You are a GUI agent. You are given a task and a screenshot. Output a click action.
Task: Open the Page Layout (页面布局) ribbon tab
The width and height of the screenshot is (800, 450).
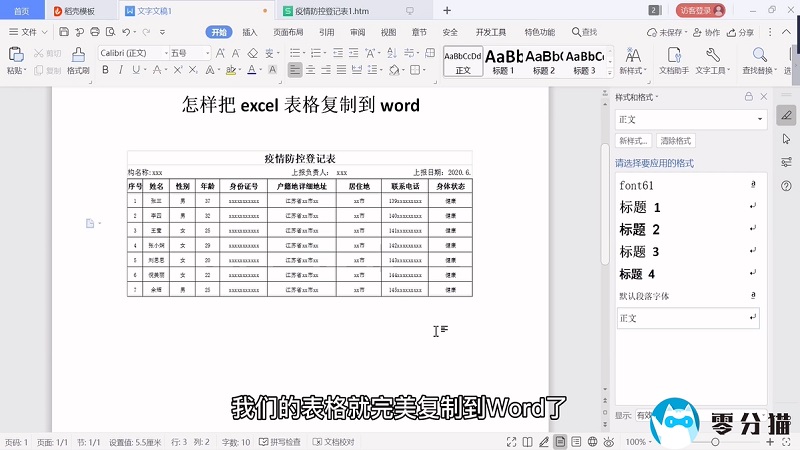(x=288, y=32)
